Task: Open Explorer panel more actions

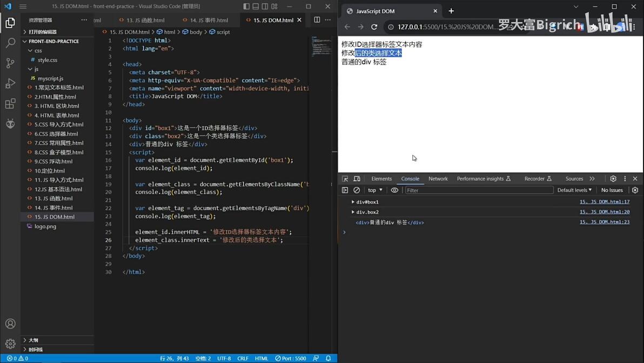Action: point(84,19)
